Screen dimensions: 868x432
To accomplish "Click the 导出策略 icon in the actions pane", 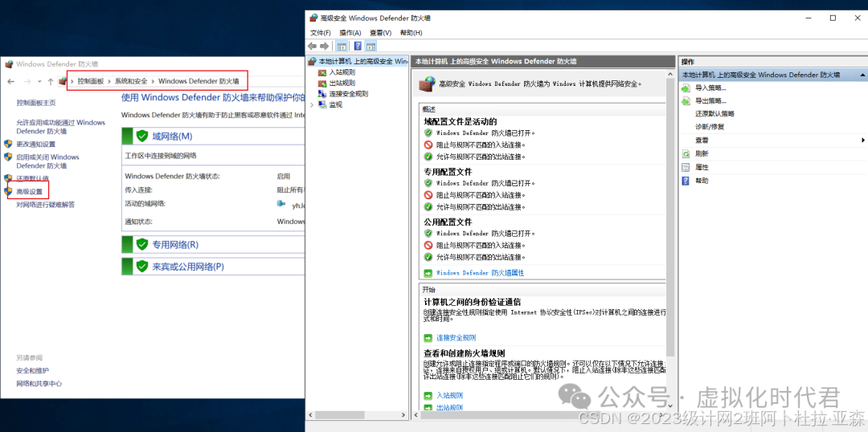I will [x=686, y=100].
